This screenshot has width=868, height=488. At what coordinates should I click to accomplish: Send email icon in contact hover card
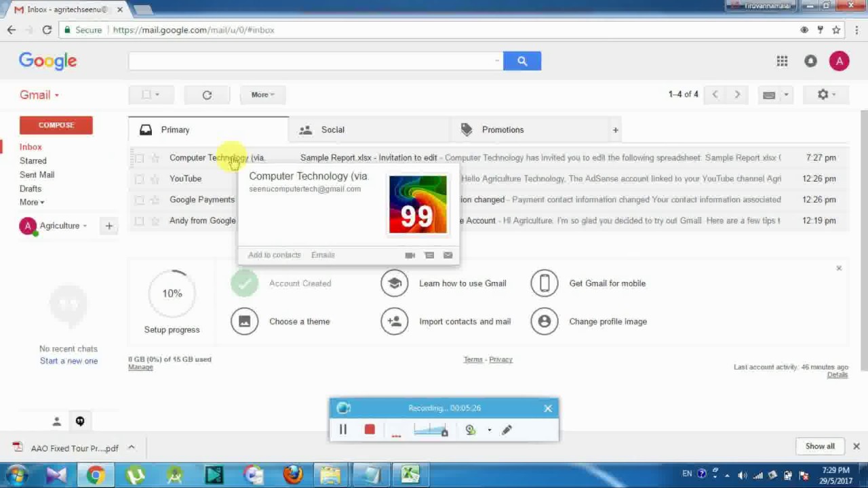(x=448, y=255)
